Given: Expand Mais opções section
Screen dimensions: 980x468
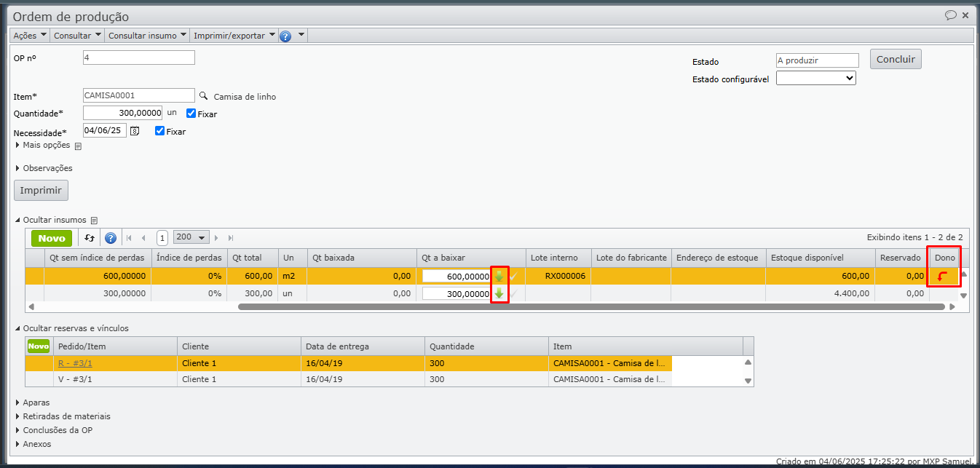Looking at the screenshot, I should 42,145.
